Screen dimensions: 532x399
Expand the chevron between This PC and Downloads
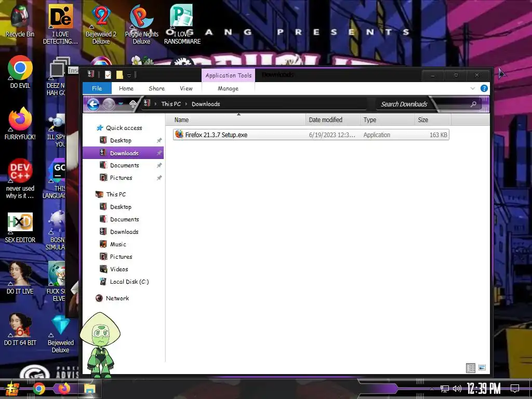[186, 104]
